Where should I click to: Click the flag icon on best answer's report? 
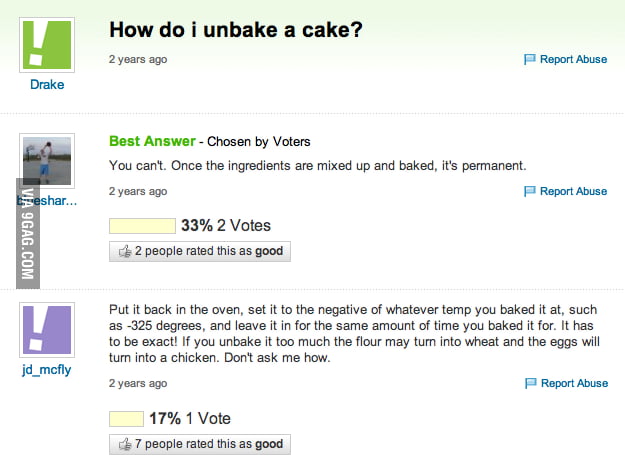click(x=530, y=192)
